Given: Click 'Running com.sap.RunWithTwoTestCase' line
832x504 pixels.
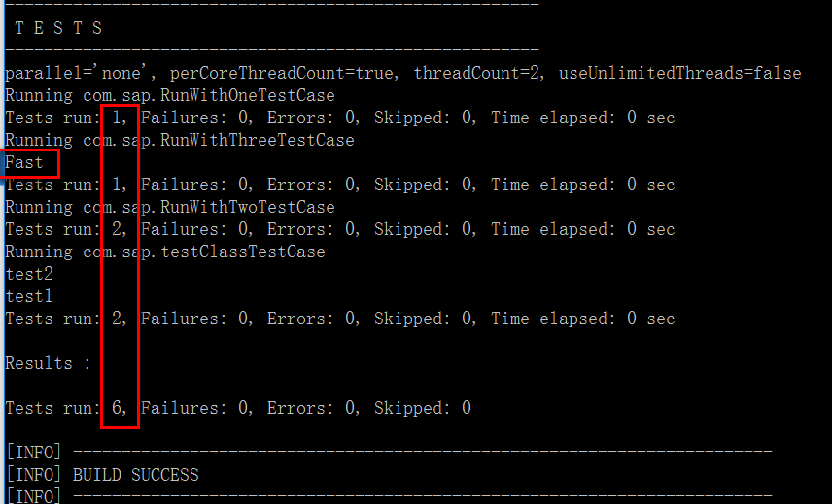Looking at the screenshot, I should (170, 207).
